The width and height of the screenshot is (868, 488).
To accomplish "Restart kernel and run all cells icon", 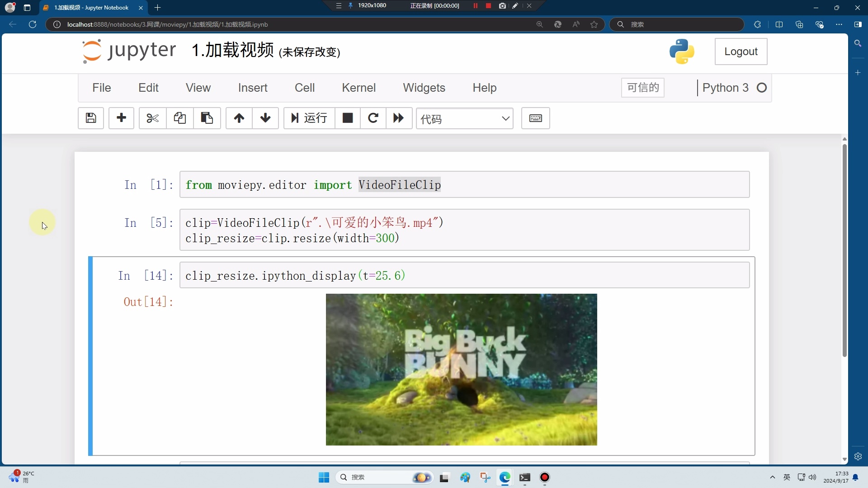I will 399,118.
